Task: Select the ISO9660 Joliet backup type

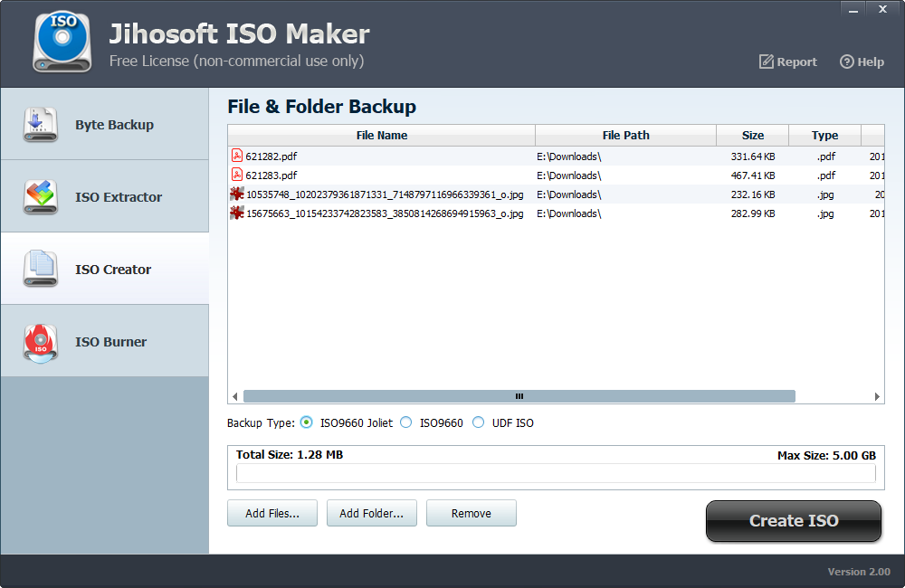Action: point(307,422)
